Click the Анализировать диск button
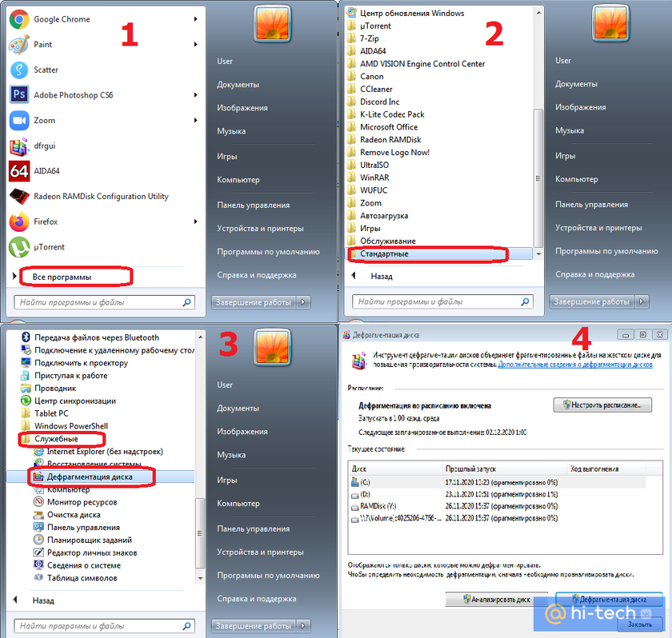This screenshot has height=638, width=672. point(497,600)
